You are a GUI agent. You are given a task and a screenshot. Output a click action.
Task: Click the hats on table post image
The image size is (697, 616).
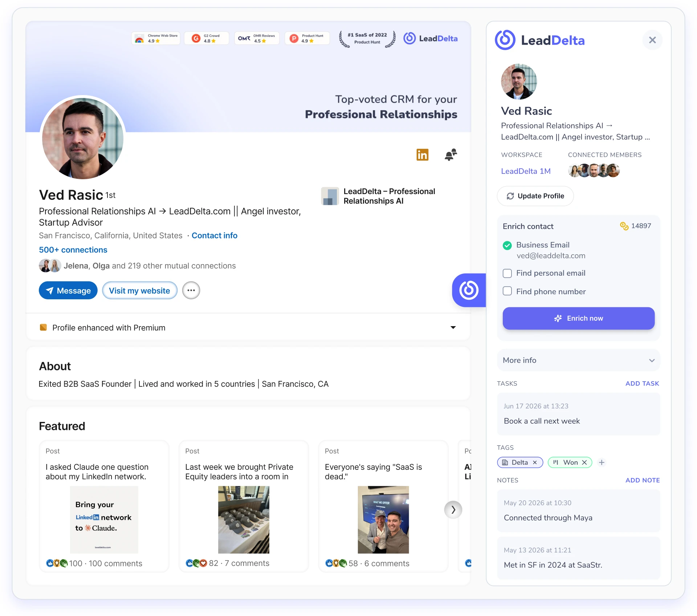(x=244, y=520)
